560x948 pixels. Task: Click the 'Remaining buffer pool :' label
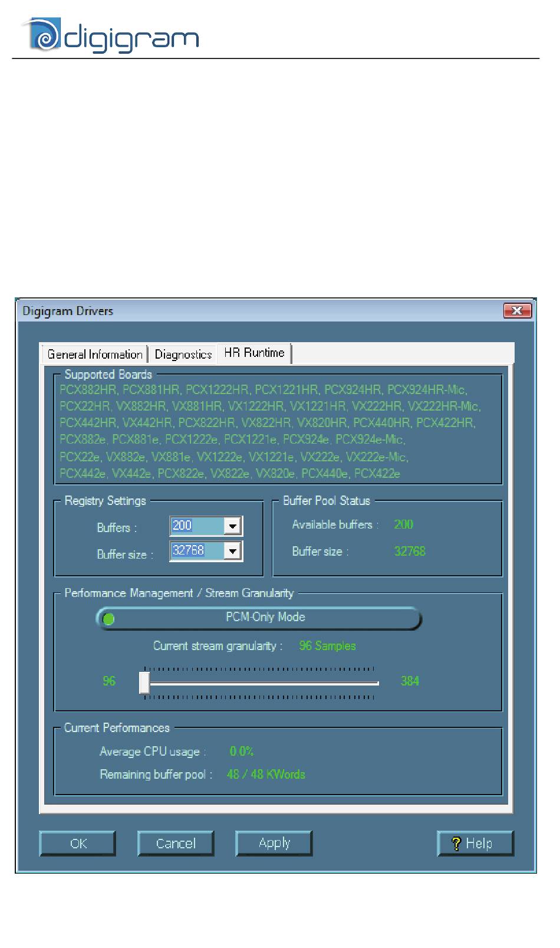[156, 775]
